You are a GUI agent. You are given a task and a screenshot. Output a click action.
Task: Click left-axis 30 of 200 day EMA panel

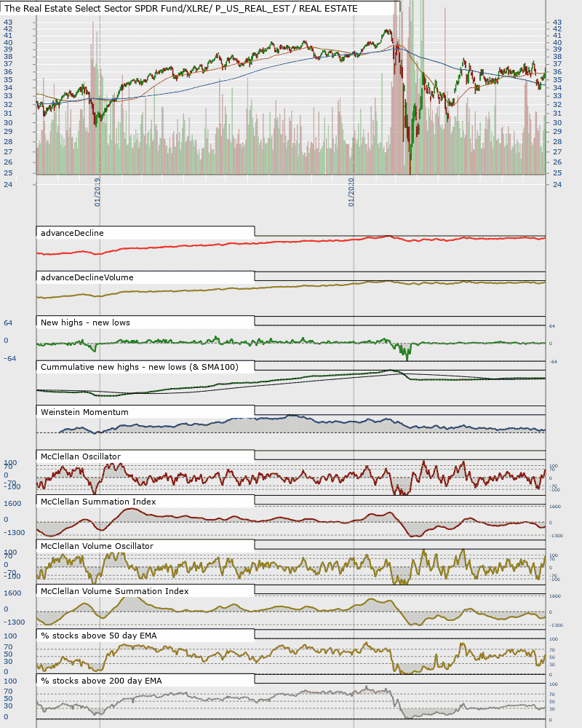click(8, 706)
